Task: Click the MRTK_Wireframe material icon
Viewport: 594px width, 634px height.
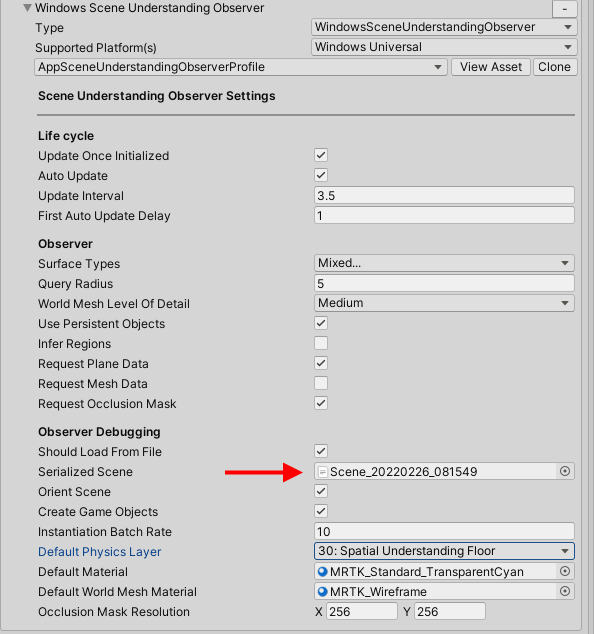Action: pyautogui.click(x=322, y=592)
